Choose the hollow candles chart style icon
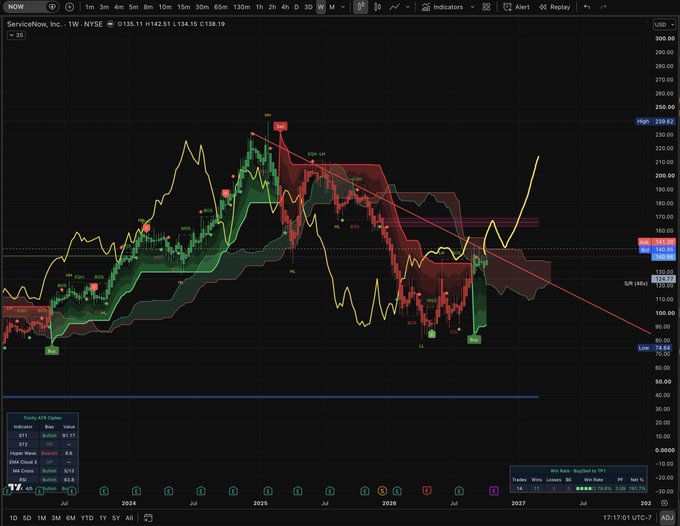Screen dimensions: 680x526 (x=378, y=7)
